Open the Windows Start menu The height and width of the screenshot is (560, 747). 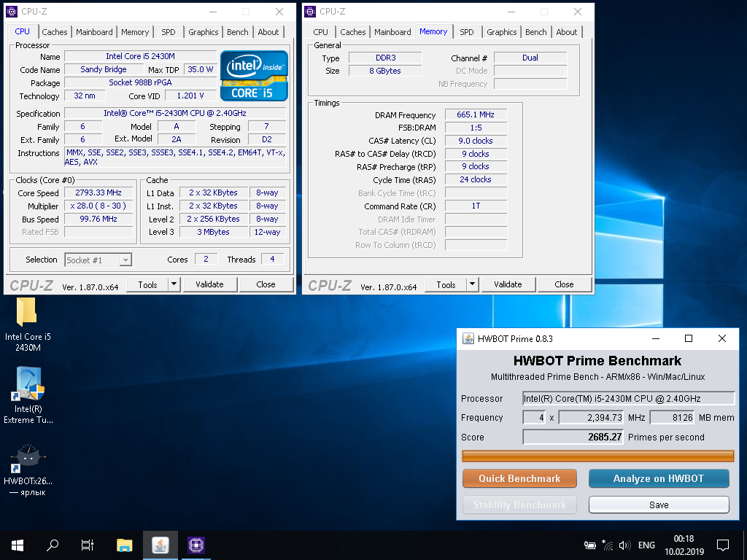click(18, 545)
